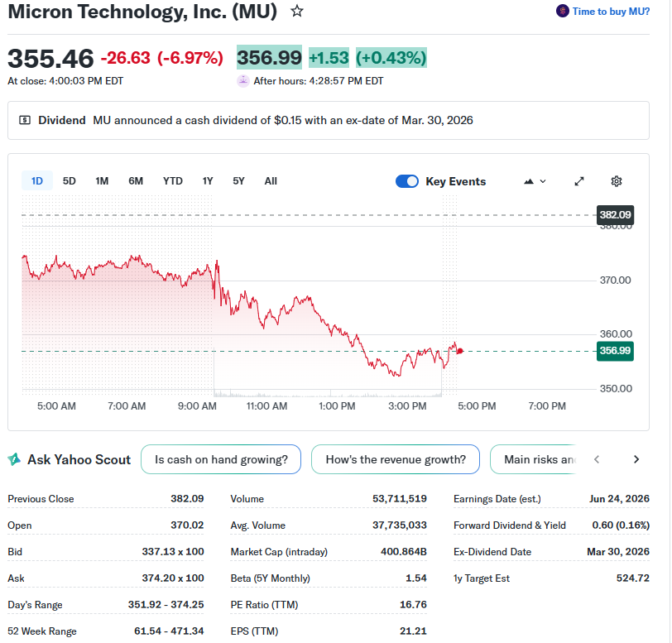Click EPS (TTM) value 21.21
672x643 pixels.
413,631
